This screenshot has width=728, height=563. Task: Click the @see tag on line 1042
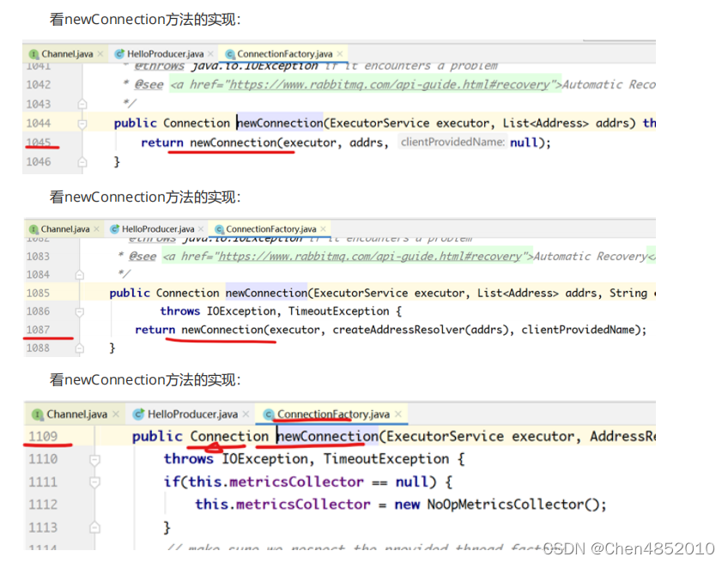pyautogui.click(x=149, y=84)
